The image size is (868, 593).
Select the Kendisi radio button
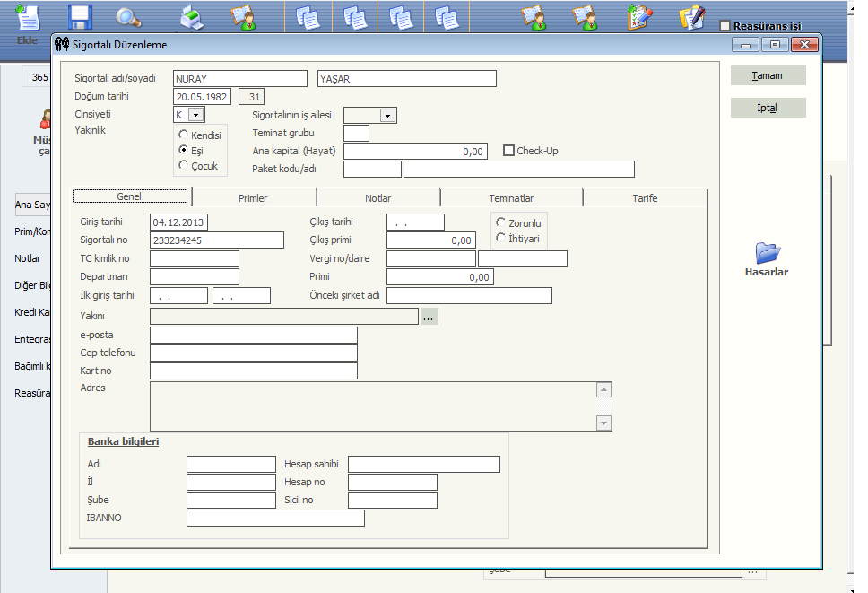coord(184,135)
